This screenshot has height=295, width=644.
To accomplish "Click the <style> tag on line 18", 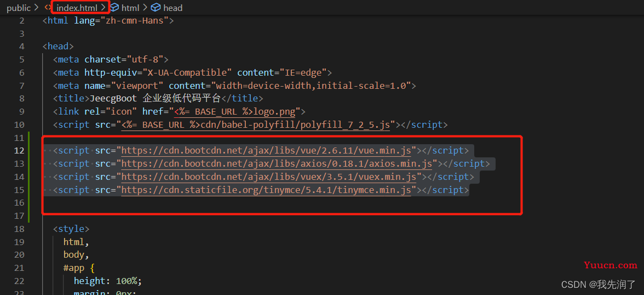I will tap(71, 229).
